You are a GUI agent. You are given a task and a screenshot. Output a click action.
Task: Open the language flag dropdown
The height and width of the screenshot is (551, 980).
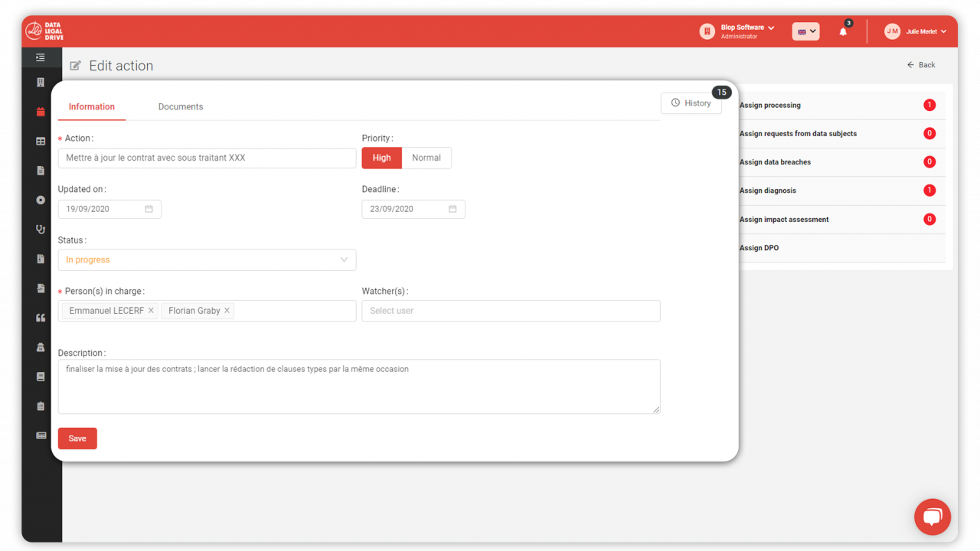pos(805,31)
